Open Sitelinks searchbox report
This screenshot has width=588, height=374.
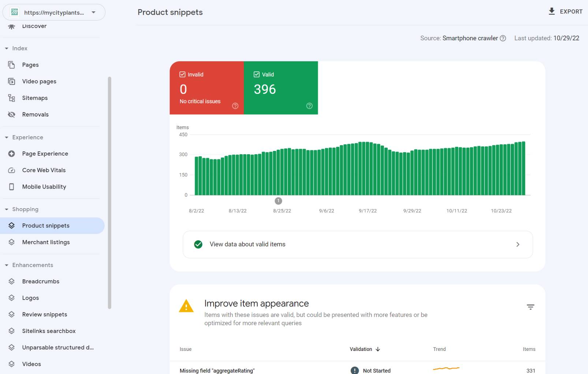(x=49, y=331)
